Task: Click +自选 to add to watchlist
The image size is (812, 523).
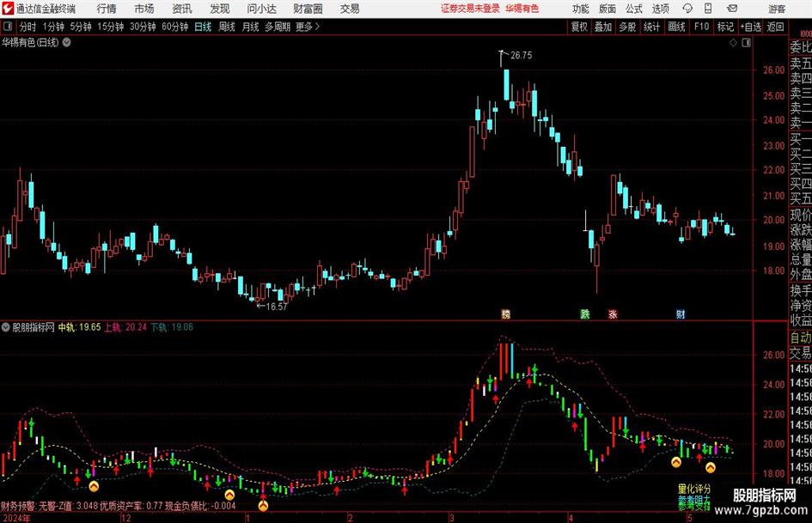Action: point(750,27)
